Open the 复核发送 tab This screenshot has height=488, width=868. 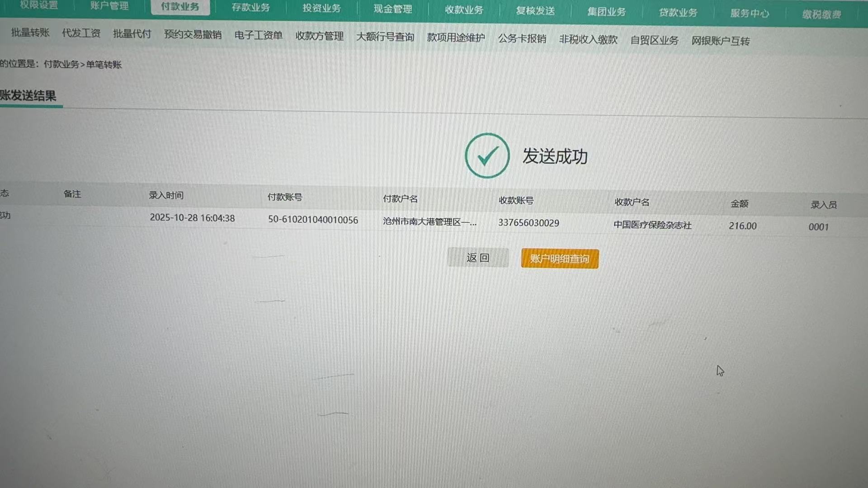click(535, 11)
